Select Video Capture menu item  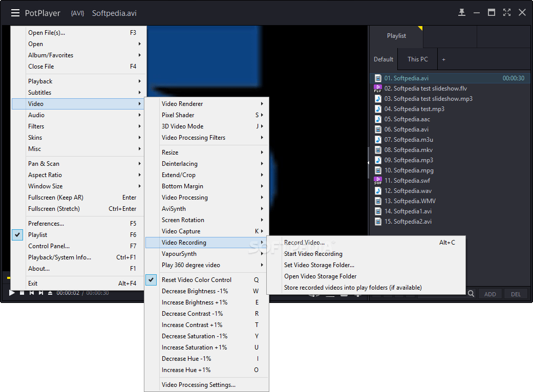point(207,231)
